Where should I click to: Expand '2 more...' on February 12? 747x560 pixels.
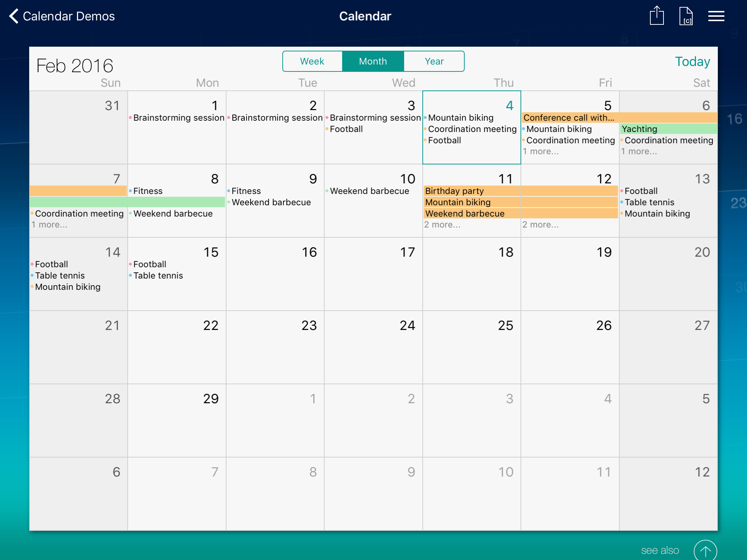[540, 225]
